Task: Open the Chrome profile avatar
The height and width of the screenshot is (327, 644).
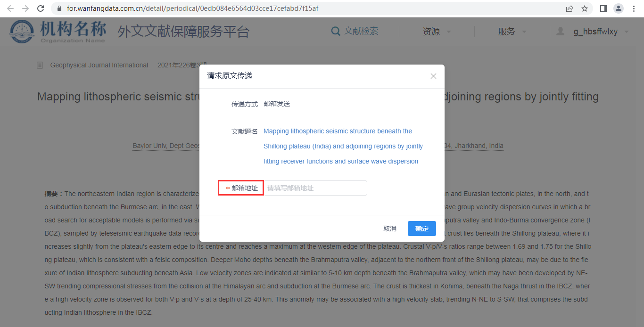Action: [x=618, y=8]
